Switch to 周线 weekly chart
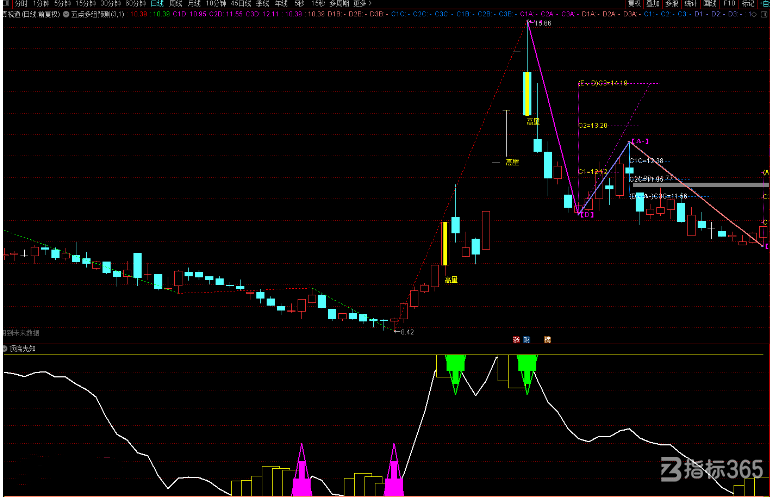The image size is (772, 497). coord(176,3)
